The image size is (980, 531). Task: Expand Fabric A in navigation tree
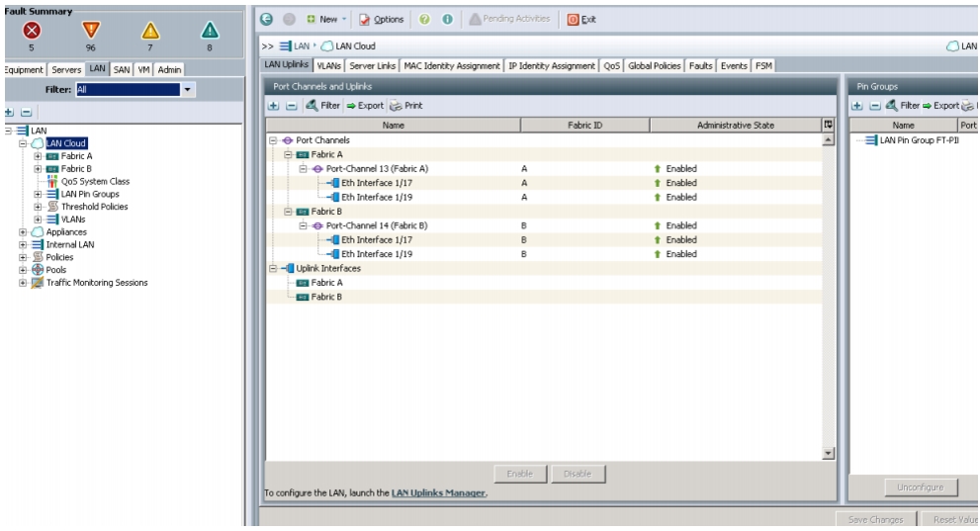(38, 156)
